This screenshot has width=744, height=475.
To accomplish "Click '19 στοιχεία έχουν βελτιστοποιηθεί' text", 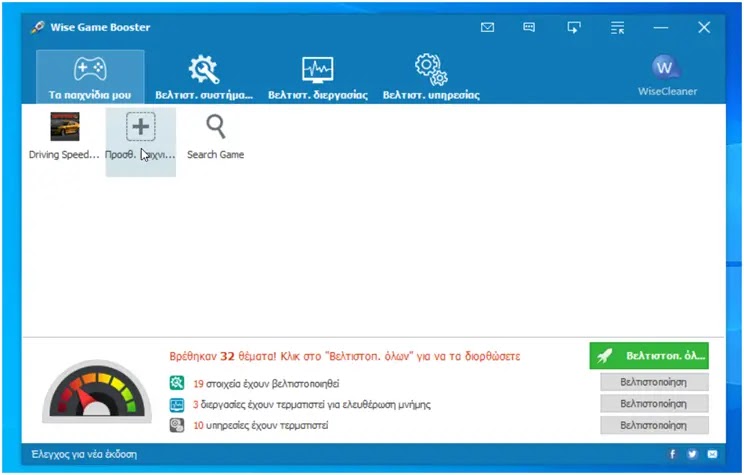I will 266,383.
